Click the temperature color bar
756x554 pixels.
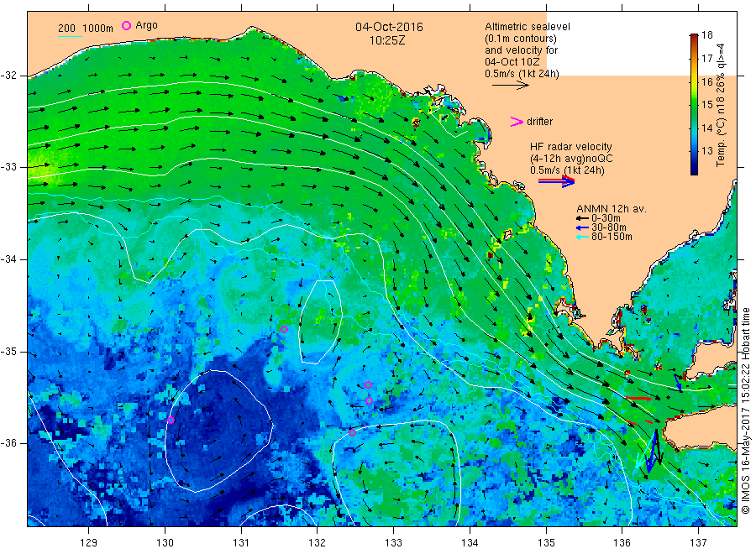point(694,104)
